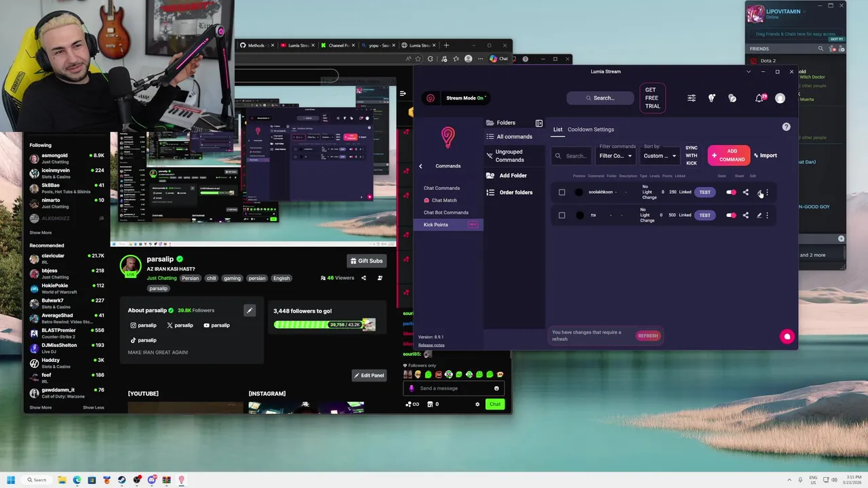Click the follower goal progress bar

pyautogui.click(x=324, y=325)
